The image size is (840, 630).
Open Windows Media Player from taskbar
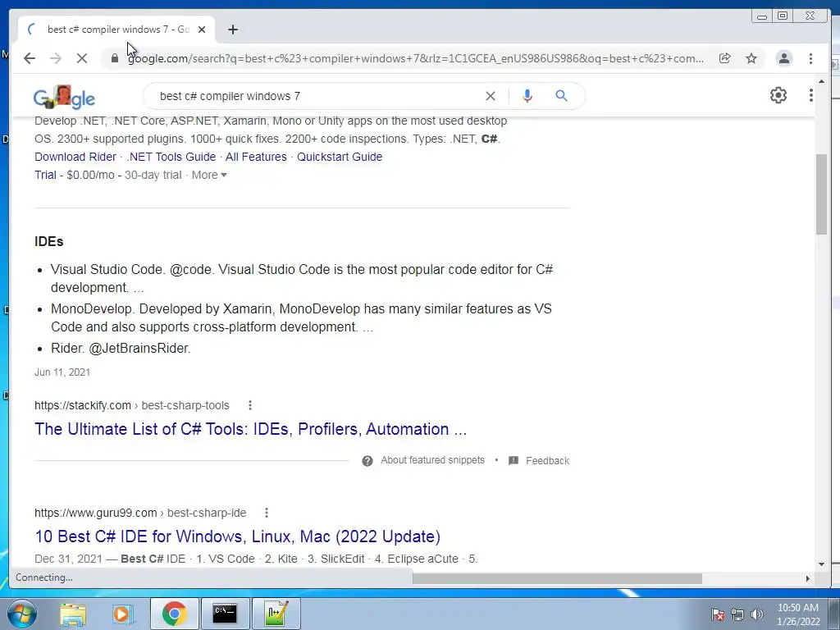tap(121, 614)
